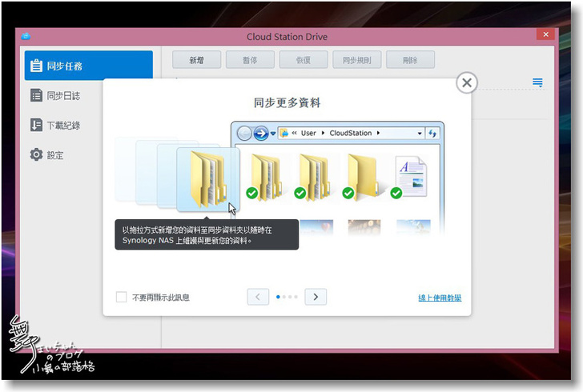Click the 同步任務 clipboard icon

(x=36, y=66)
